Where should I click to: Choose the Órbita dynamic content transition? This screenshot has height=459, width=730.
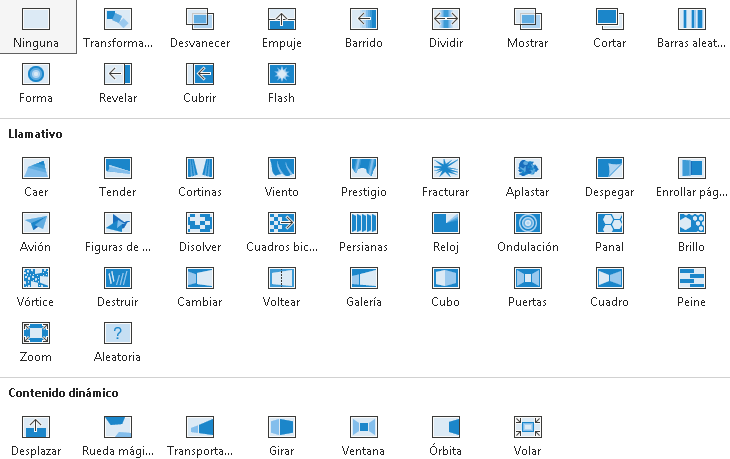point(446,436)
